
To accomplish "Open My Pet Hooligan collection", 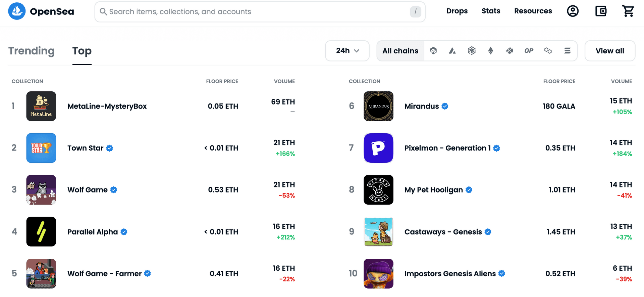I will coord(434,190).
